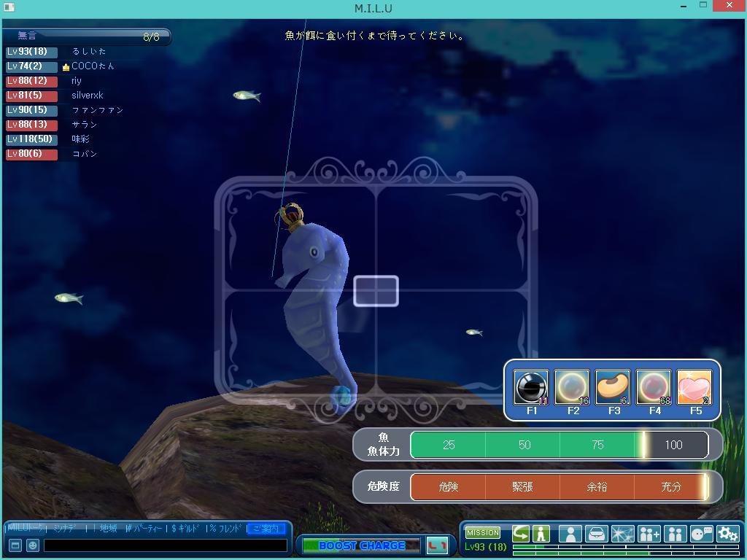Open the chat speech bubble icon

pos(701,534)
